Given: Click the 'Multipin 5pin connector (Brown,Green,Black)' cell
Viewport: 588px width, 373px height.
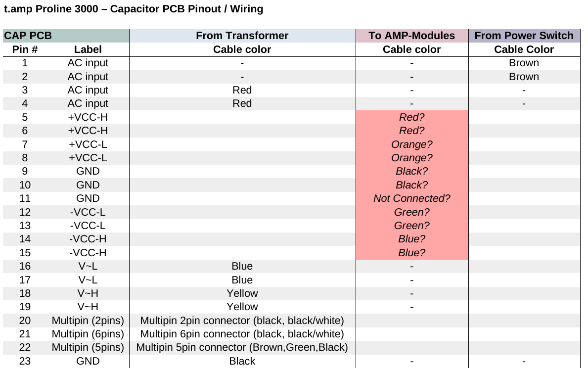Looking at the screenshot, I should coord(242,347).
